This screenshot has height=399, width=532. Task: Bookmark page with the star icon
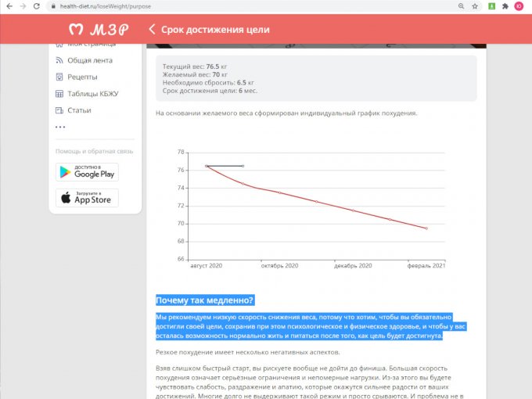pos(476,5)
